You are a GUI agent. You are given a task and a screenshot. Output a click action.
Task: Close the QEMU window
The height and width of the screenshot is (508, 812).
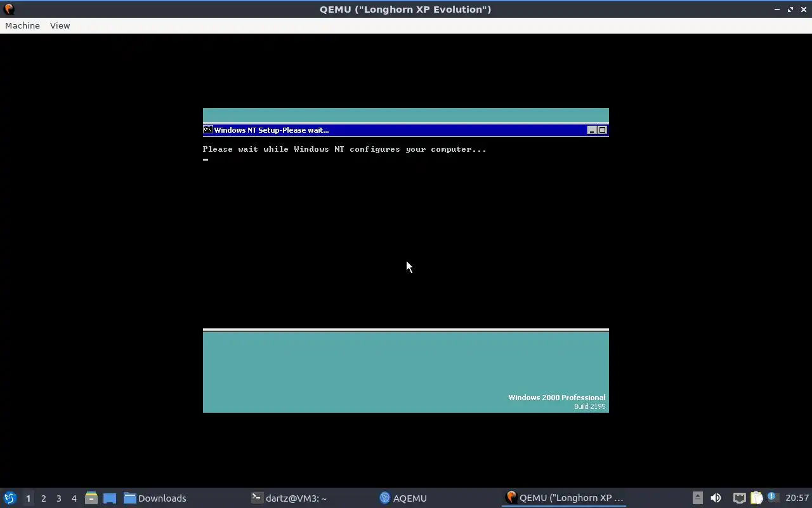(804, 10)
